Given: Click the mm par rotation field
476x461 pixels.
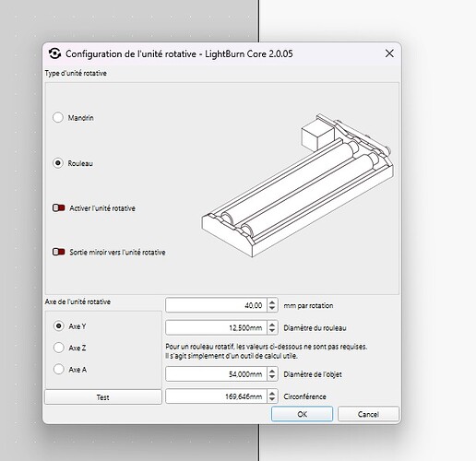Looking at the screenshot, I should 216,305.
